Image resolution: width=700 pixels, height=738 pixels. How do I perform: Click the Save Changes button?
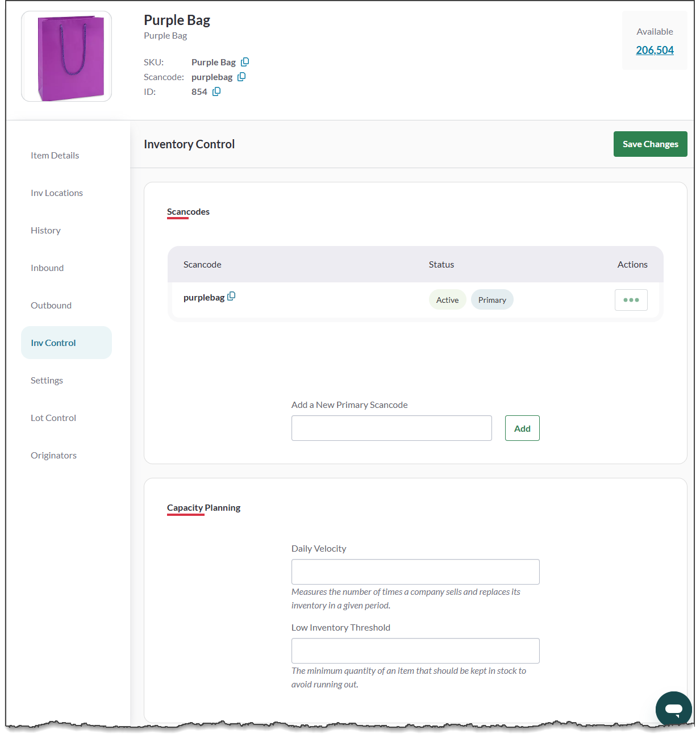[650, 144]
